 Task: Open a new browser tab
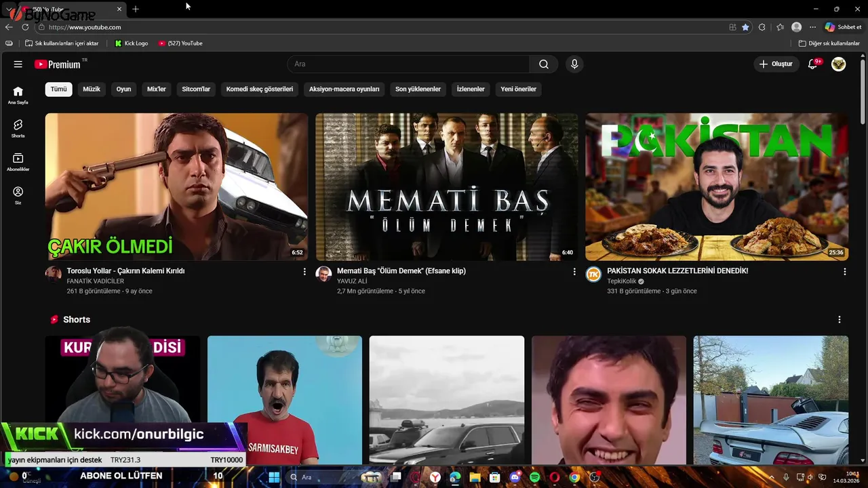(136, 9)
